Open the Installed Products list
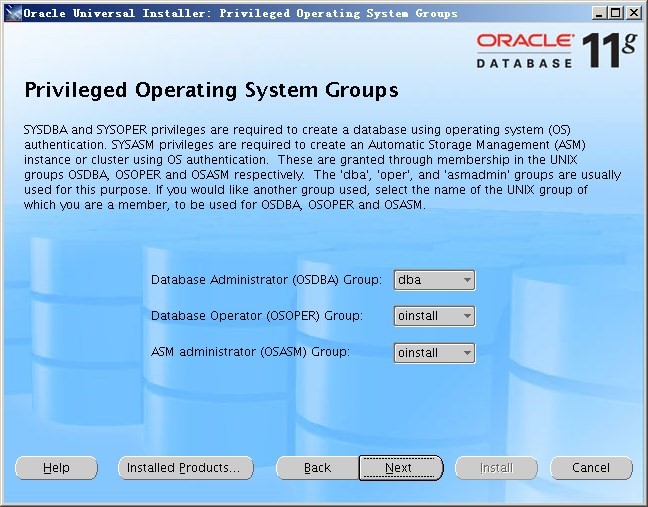This screenshot has width=648, height=507. 185,468
